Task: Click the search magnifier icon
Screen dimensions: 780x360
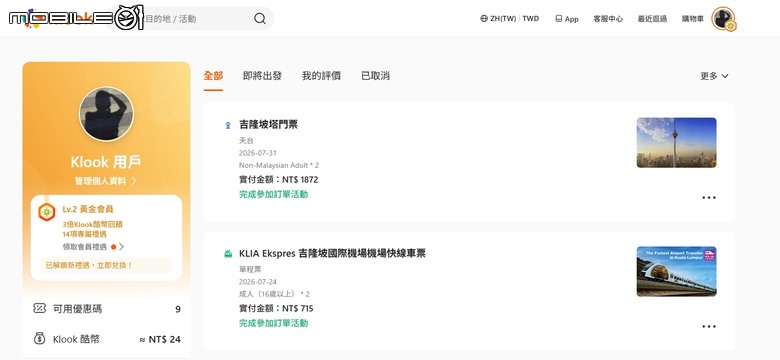Action: 260,19
